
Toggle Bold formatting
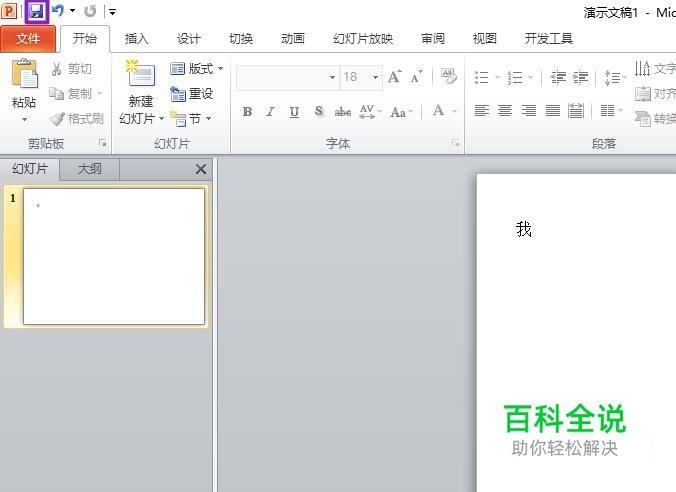coord(247,112)
